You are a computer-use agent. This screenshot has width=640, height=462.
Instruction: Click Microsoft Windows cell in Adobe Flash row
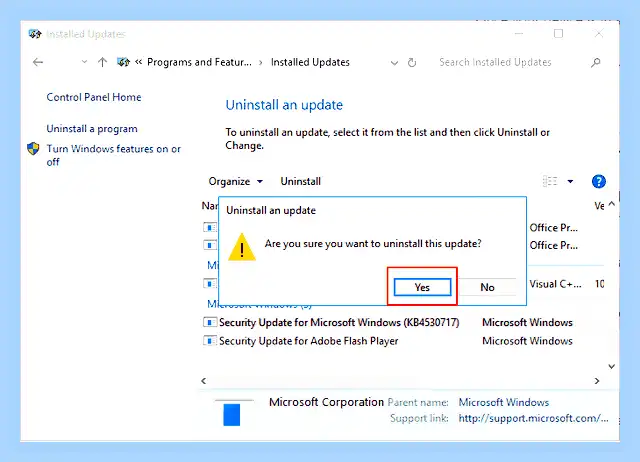pyautogui.click(x=527, y=341)
